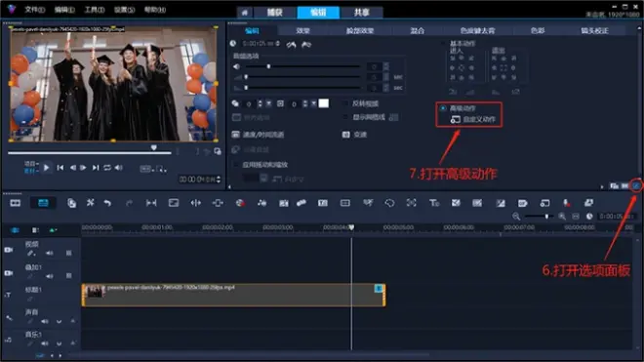Jump to previous frame in preview
This screenshot has height=362, width=644.
click(x=73, y=168)
